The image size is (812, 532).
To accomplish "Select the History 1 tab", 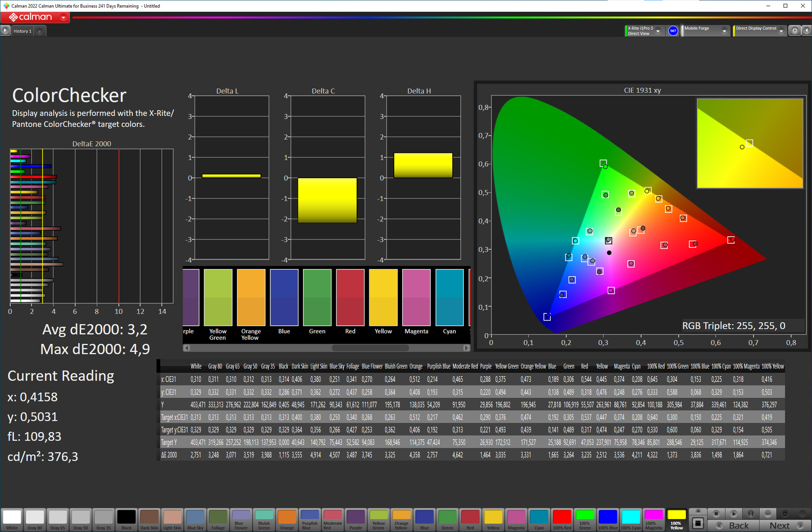I will [x=22, y=31].
